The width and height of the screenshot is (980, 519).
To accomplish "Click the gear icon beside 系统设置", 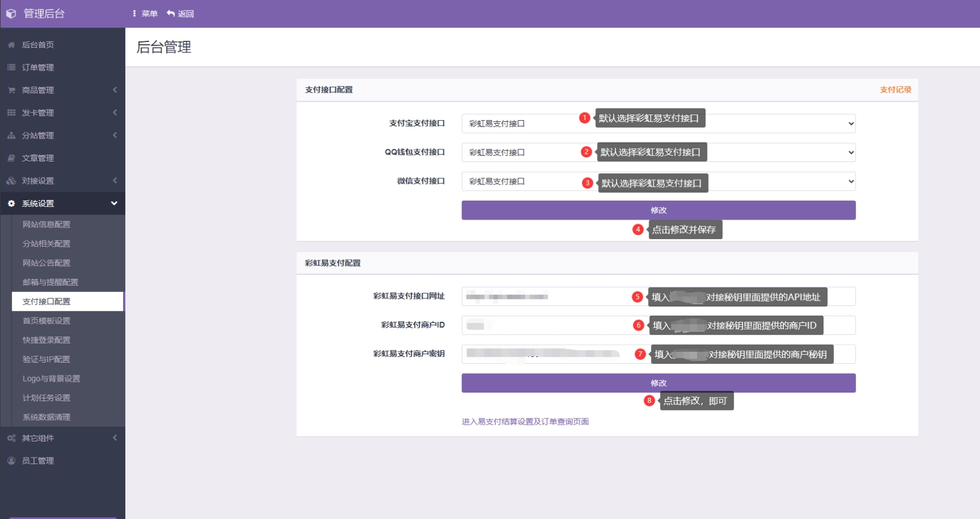I will [11, 203].
